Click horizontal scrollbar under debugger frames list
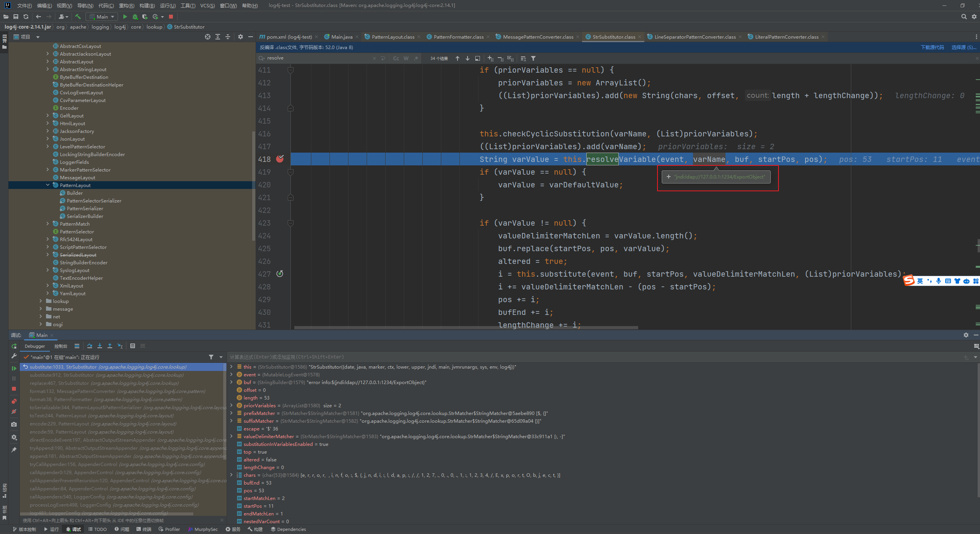The width and height of the screenshot is (980, 534). pyautogui.click(x=107, y=514)
